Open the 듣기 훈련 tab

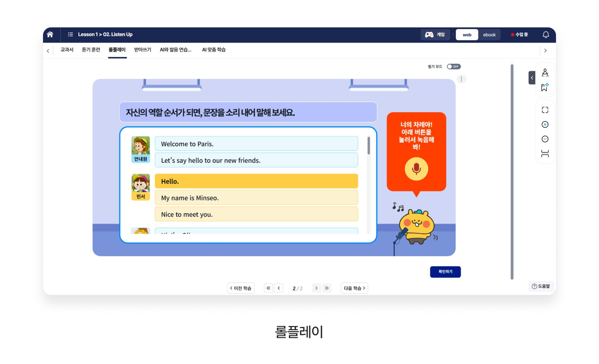tap(91, 50)
